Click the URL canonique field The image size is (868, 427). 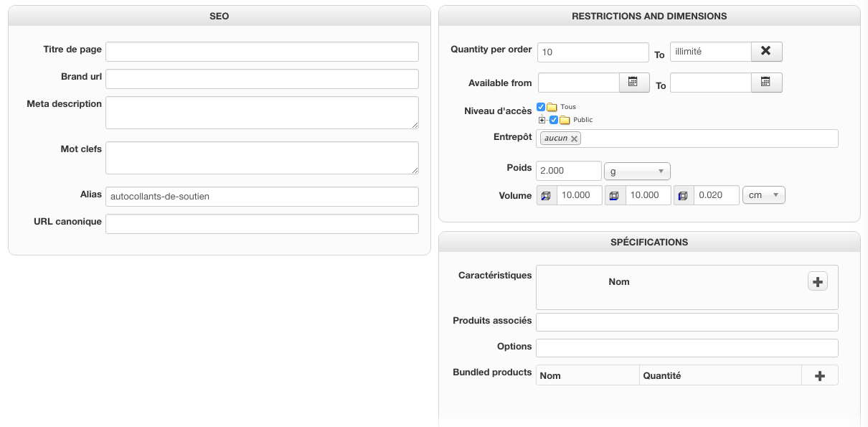tap(262, 224)
